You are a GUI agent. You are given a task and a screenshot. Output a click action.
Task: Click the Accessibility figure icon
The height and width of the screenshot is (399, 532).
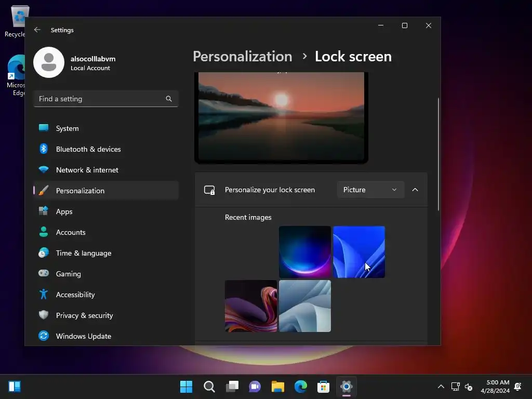tap(44, 294)
